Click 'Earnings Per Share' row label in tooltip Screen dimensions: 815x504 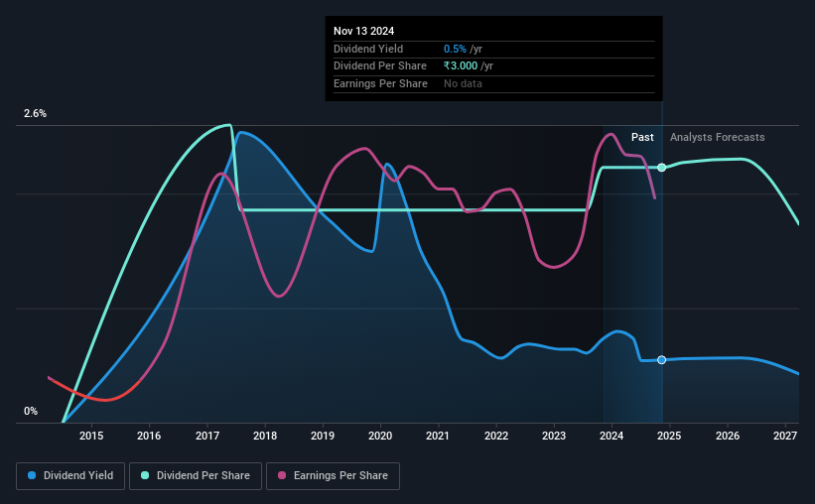pyautogui.click(x=380, y=83)
